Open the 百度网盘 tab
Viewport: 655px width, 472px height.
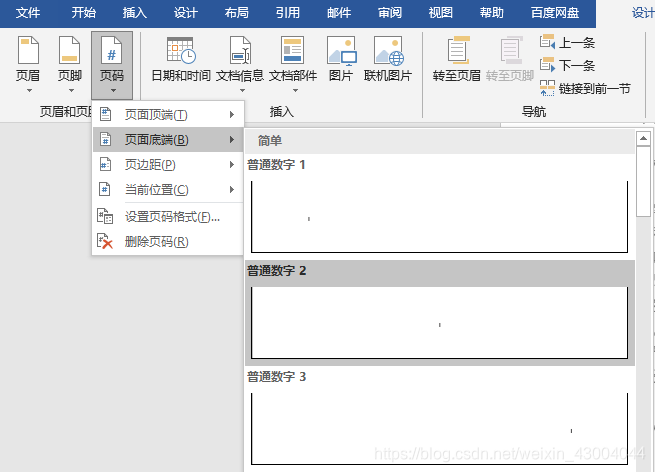(x=555, y=13)
